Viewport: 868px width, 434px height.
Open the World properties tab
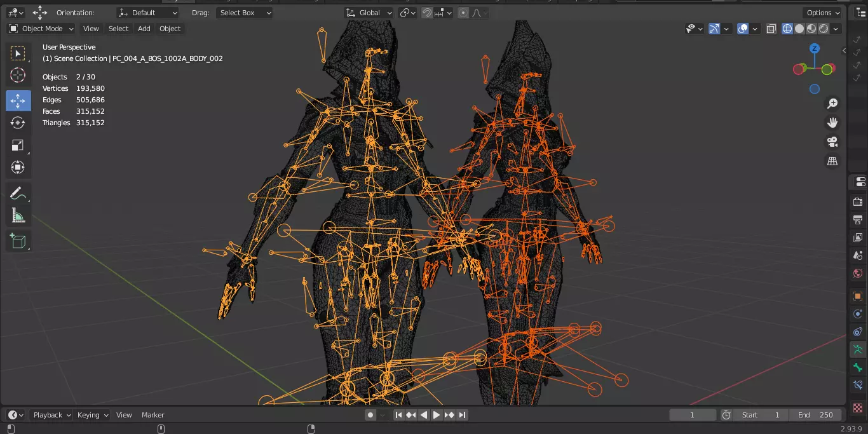point(858,273)
